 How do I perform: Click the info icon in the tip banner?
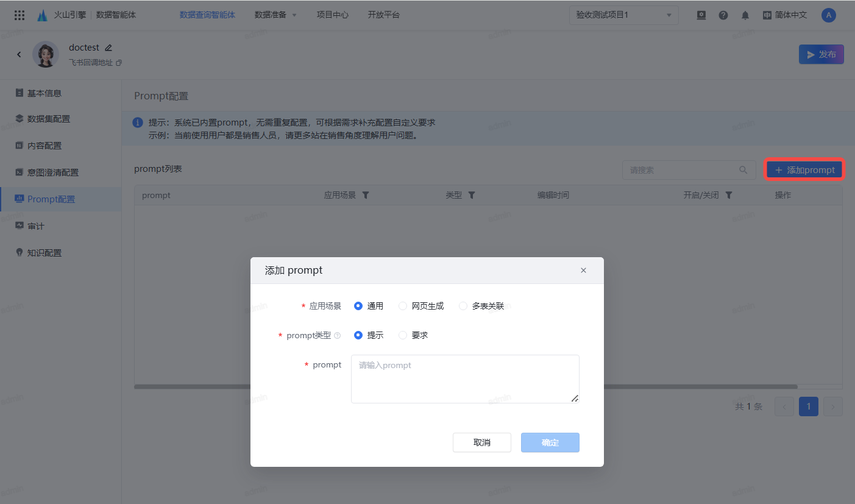(138, 122)
